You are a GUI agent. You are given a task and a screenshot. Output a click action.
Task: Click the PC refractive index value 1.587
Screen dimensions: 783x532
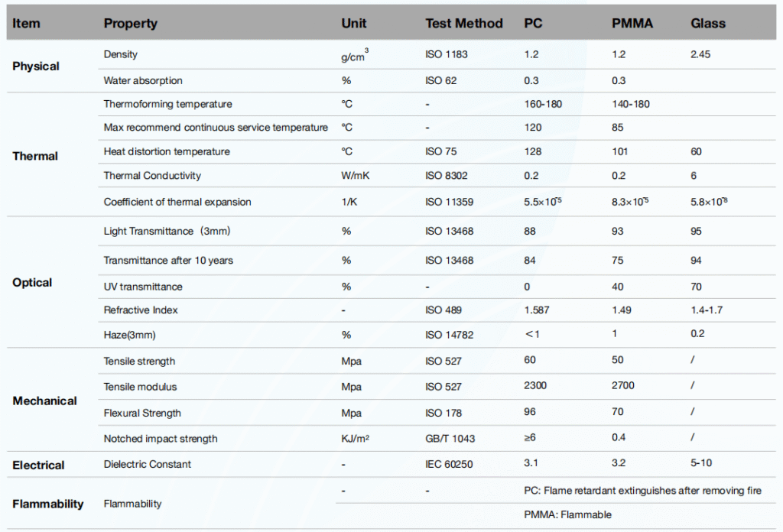538,310
